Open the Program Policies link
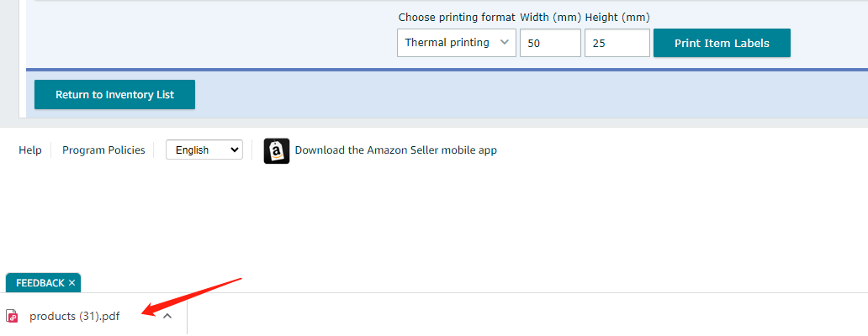This screenshot has height=336, width=868. click(103, 150)
